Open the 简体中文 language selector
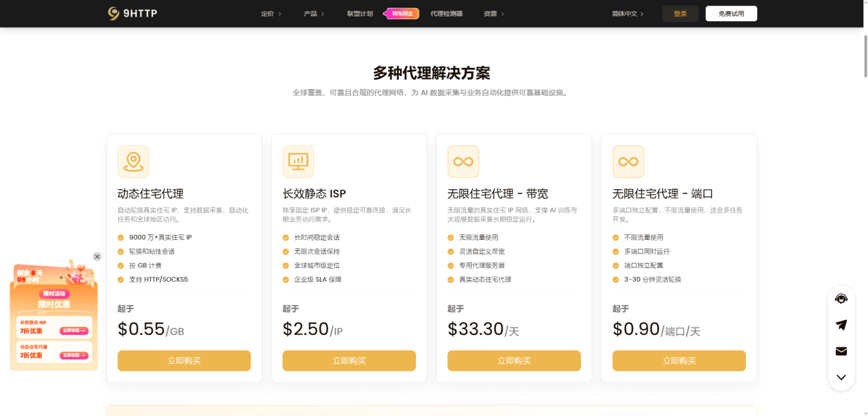 pos(628,14)
